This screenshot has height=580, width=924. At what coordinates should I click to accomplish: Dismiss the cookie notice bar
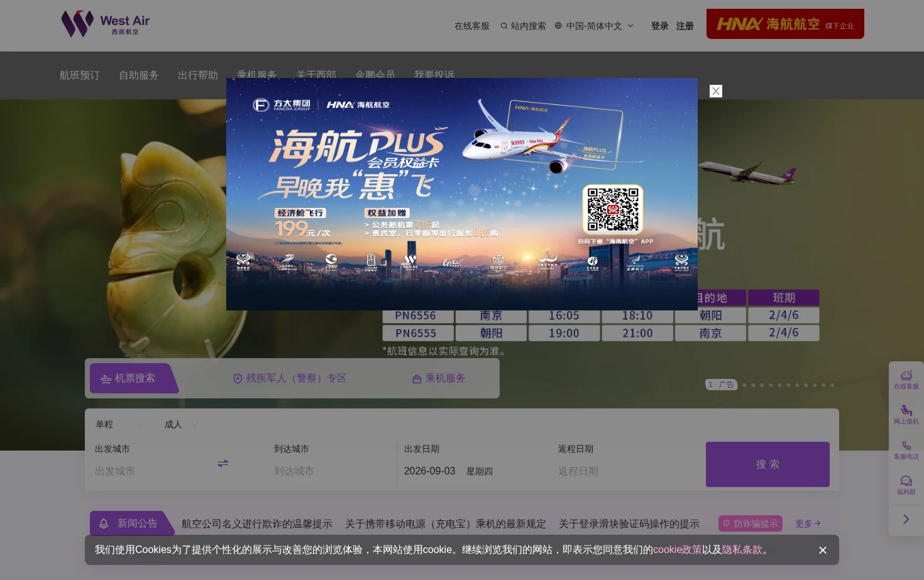[823, 550]
